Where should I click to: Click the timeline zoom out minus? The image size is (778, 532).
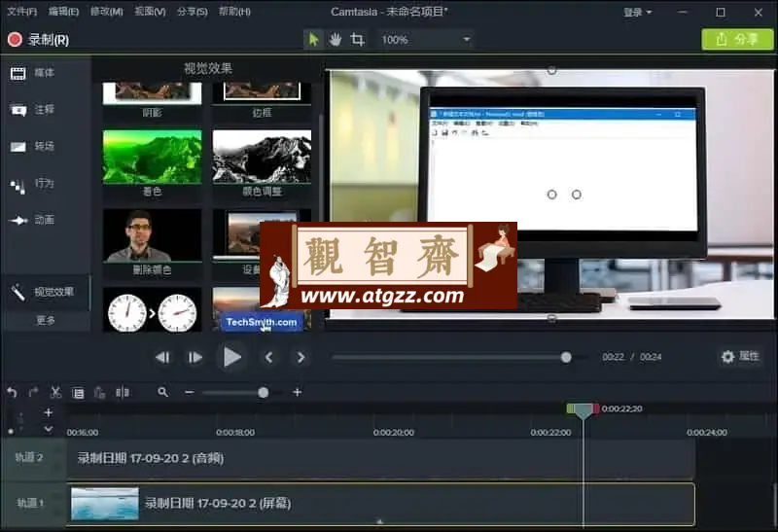(189, 393)
